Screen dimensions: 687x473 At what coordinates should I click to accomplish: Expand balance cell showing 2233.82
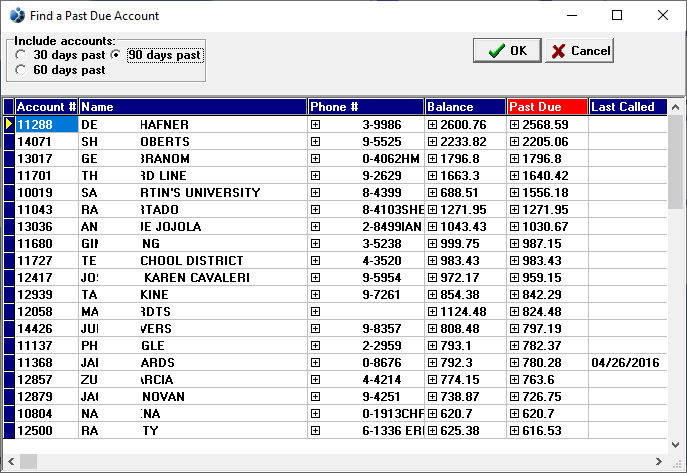[433, 142]
